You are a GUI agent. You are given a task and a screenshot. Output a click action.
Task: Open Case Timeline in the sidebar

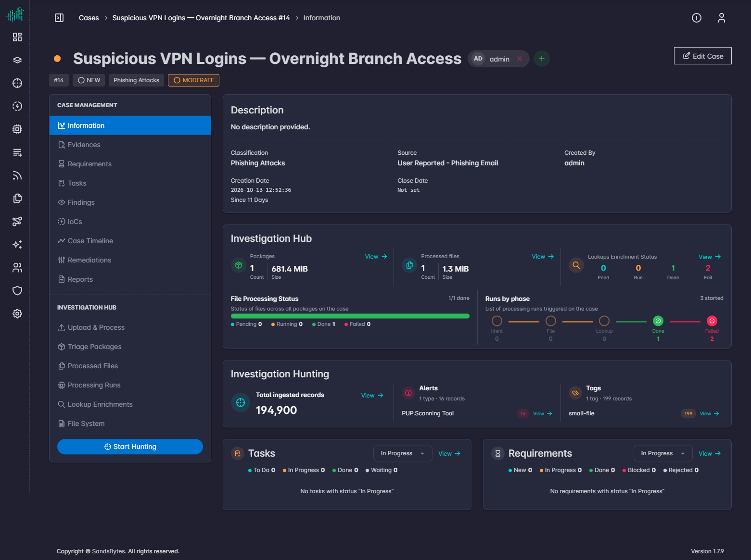pos(130,241)
